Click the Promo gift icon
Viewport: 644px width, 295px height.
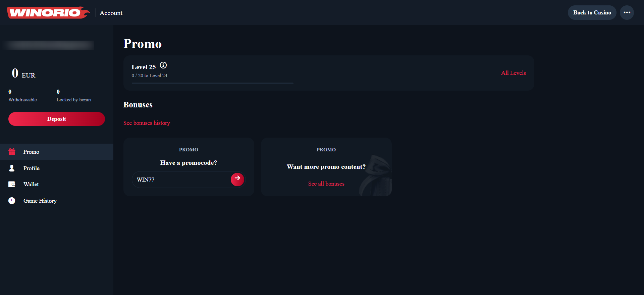(x=12, y=152)
